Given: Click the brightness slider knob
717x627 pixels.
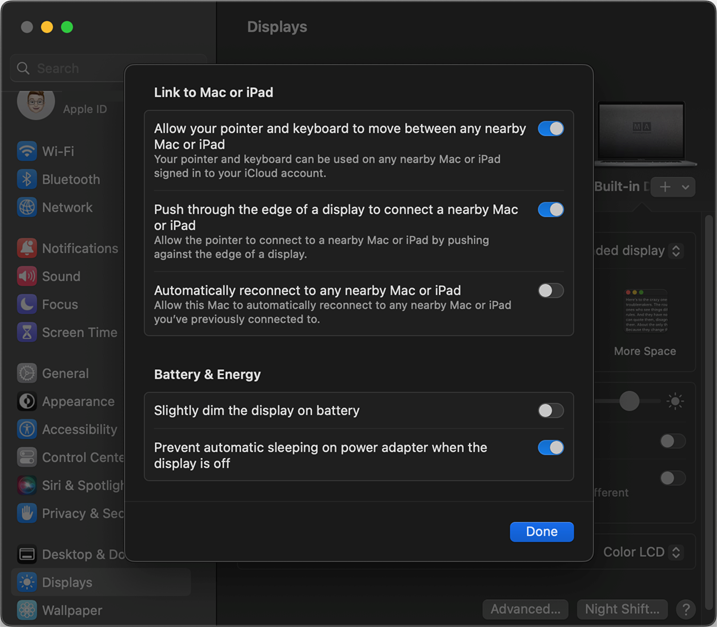Looking at the screenshot, I should 629,401.
